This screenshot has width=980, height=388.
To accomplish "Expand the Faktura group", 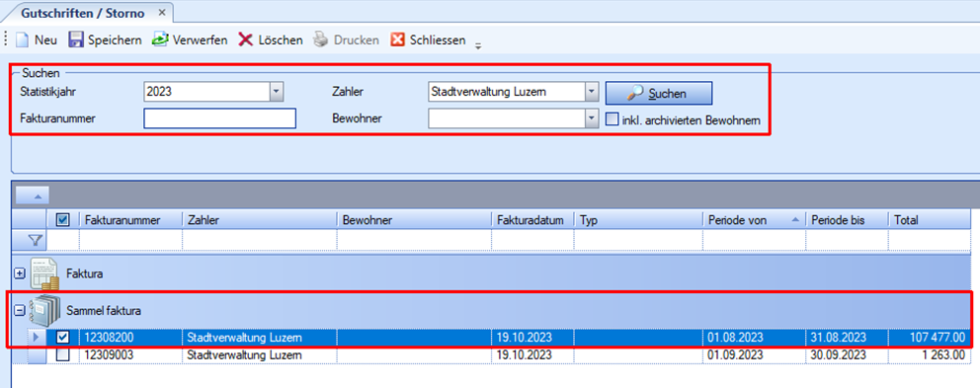I will pyautogui.click(x=20, y=273).
